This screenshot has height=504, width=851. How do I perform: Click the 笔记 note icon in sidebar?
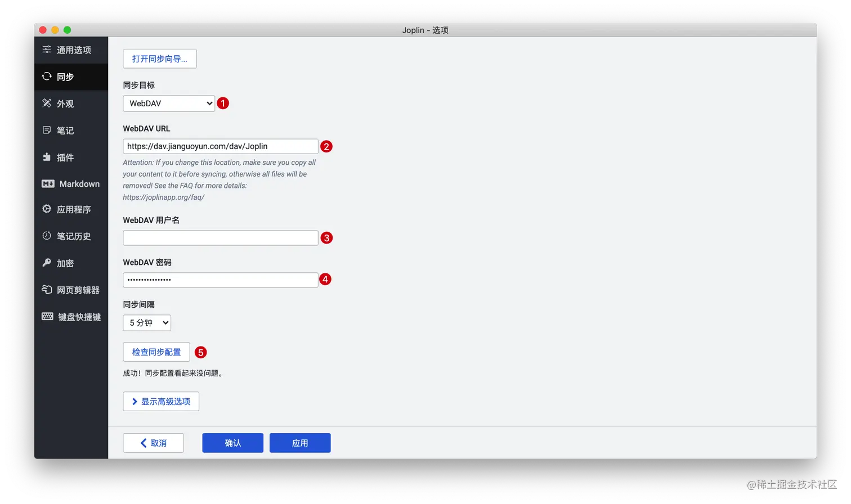(47, 130)
